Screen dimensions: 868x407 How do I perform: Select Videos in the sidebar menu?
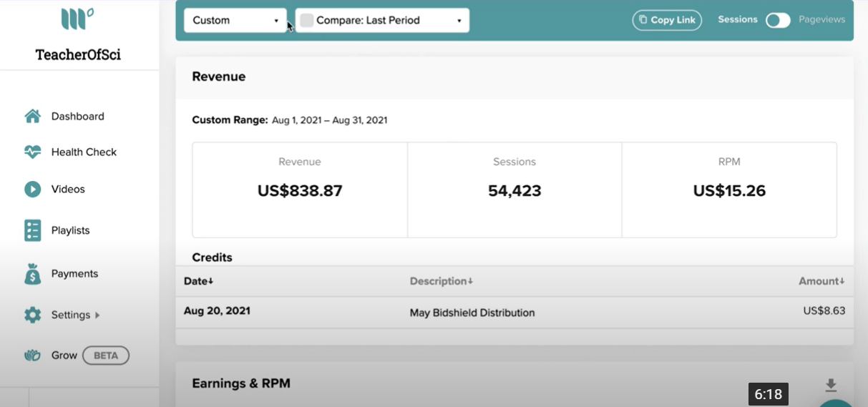(x=68, y=189)
